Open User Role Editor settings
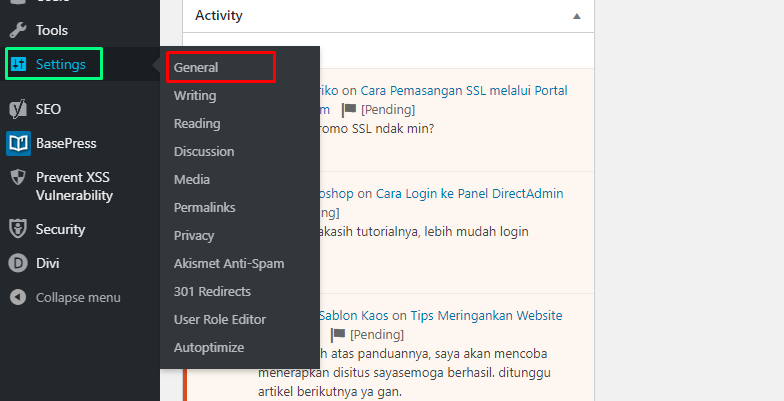The height and width of the screenshot is (401, 784). 220,320
